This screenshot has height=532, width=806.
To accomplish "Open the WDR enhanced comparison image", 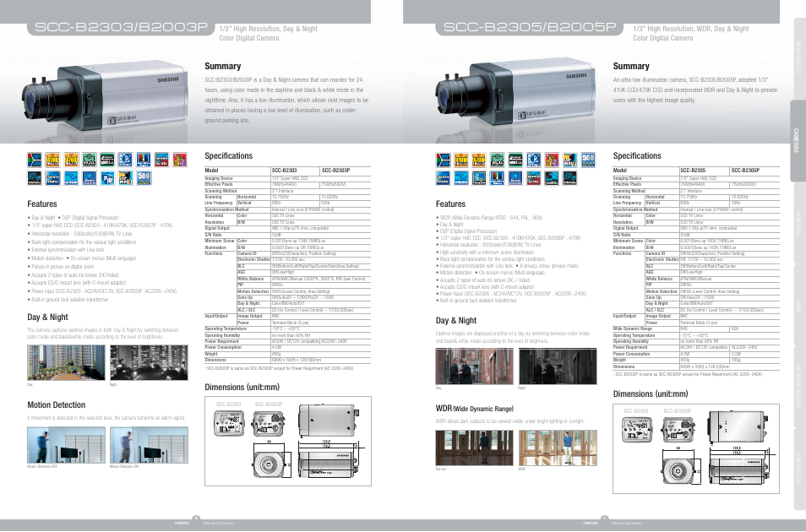I will coord(558,448).
